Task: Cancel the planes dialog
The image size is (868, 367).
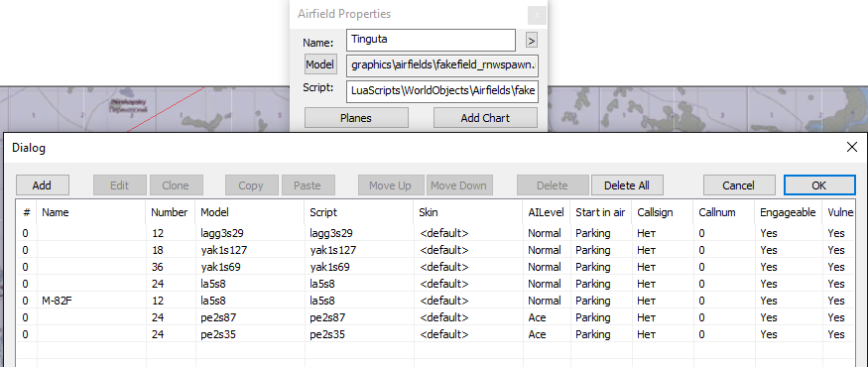Action: (x=738, y=185)
